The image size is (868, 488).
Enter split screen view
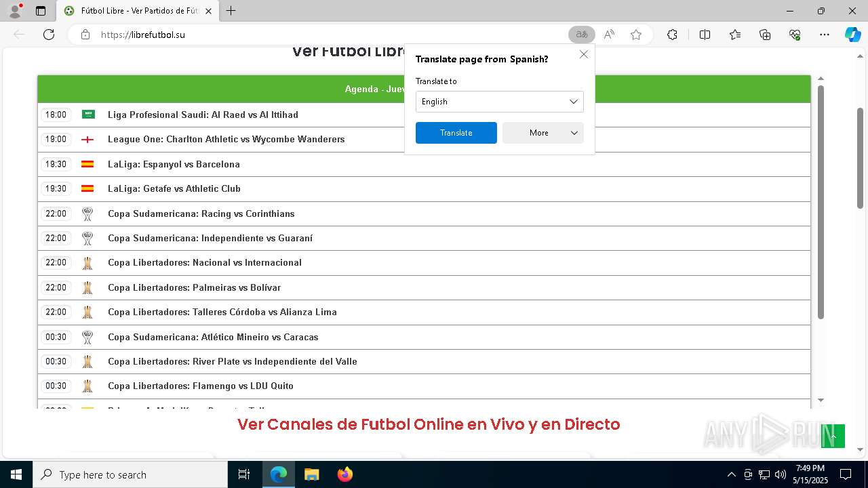pyautogui.click(x=705, y=35)
